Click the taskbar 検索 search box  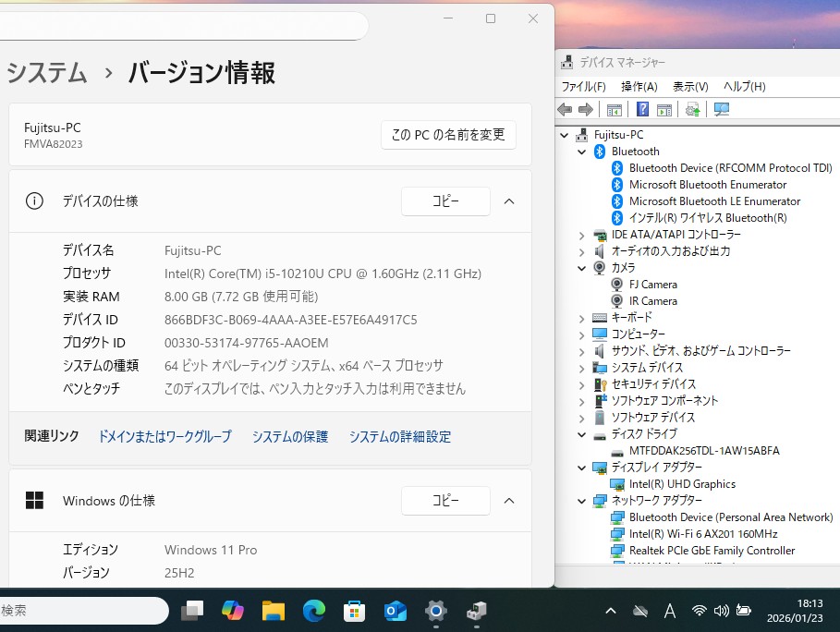[83, 611]
